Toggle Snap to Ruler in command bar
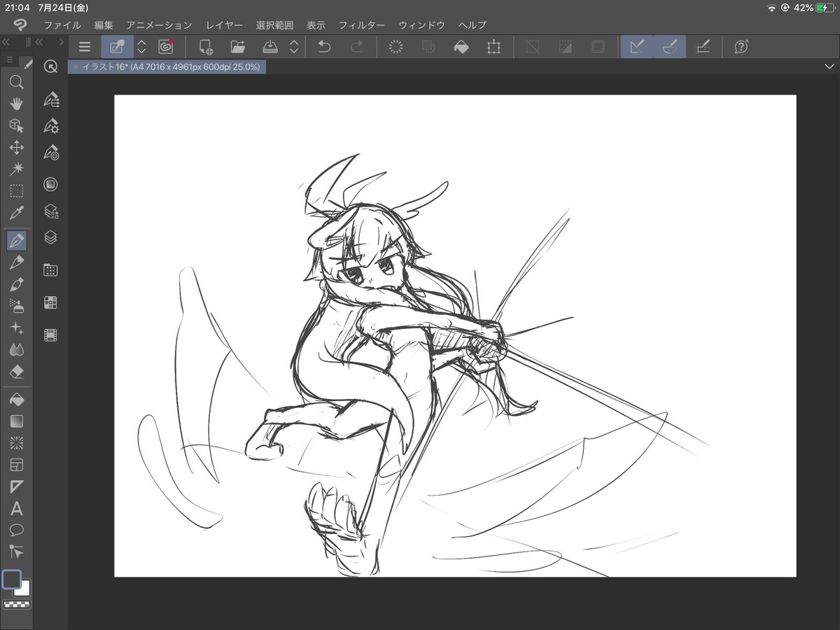The height and width of the screenshot is (630, 840). 637,47
